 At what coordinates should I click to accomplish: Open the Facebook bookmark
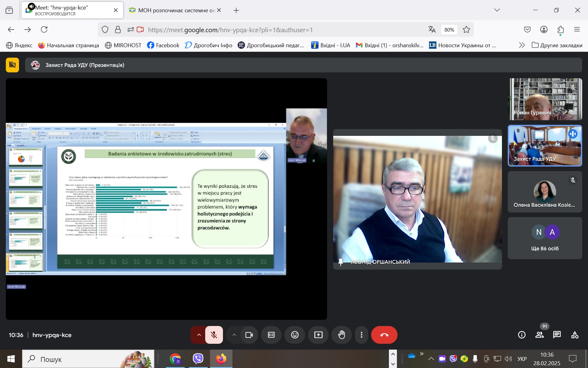(x=163, y=45)
